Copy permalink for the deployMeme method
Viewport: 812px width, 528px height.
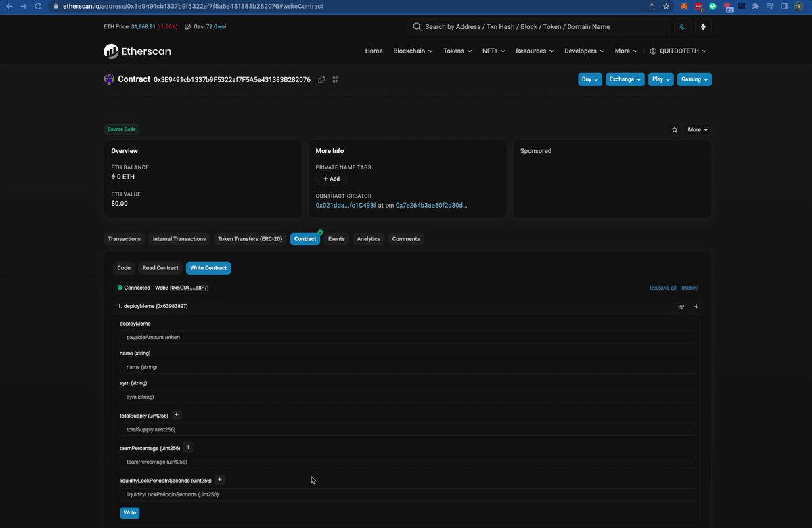[x=681, y=307]
